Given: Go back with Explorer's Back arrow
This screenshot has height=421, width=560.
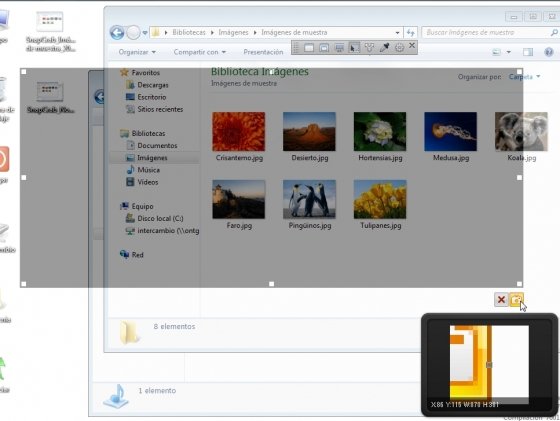Looking at the screenshot, I should point(117,33).
